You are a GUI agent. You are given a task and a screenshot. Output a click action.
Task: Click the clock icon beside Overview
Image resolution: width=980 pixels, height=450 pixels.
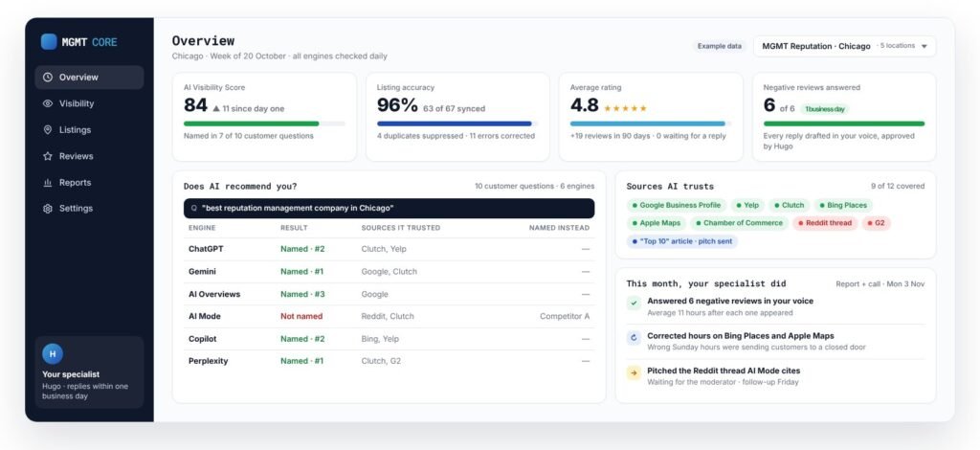click(48, 78)
